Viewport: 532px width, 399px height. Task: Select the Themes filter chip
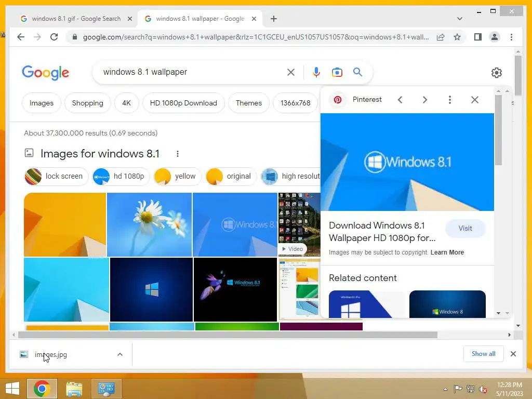(249, 103)
